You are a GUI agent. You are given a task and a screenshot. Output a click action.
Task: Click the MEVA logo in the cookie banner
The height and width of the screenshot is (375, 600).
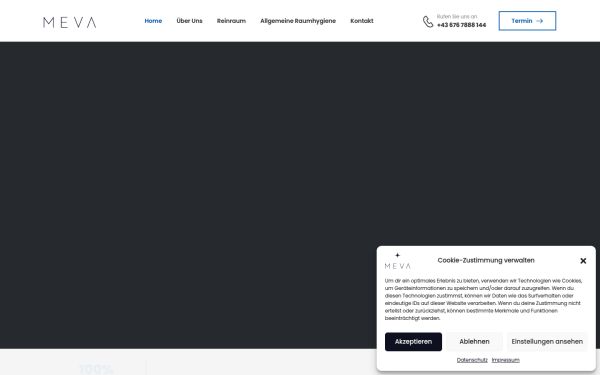(398, 261)
